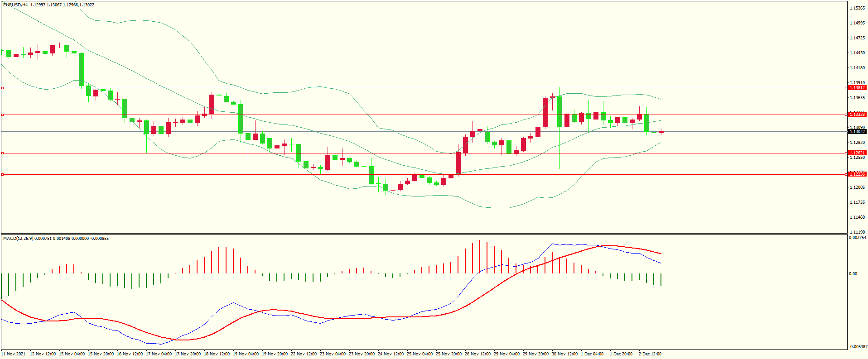Click the 29 Nov 04:00 time label

pyautogui.click(x=506, y=354)
